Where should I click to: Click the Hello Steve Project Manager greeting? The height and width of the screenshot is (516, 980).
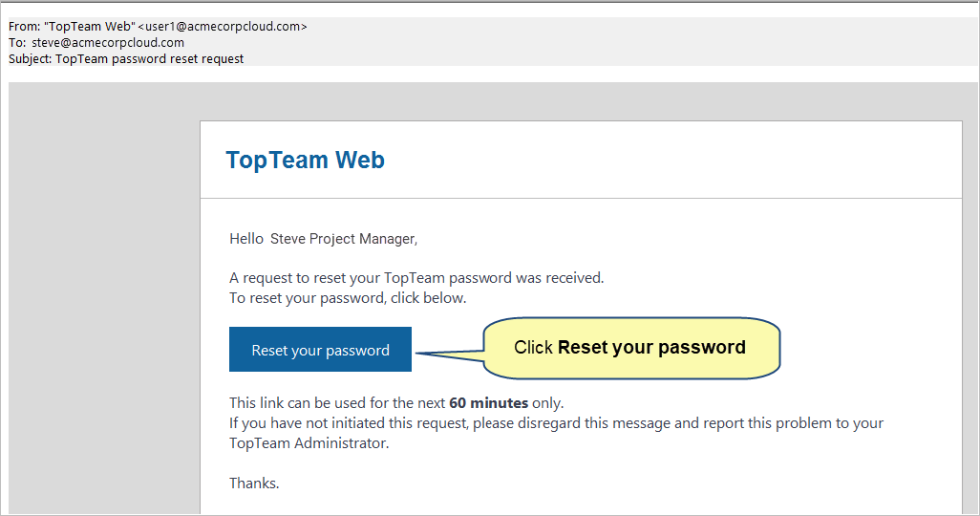click(x=323, y=239)
